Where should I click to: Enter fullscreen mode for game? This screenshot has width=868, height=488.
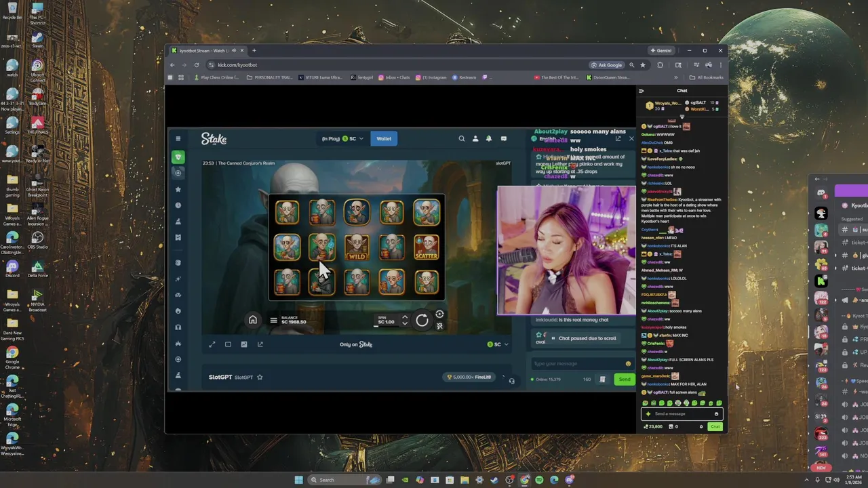point(212,344)
